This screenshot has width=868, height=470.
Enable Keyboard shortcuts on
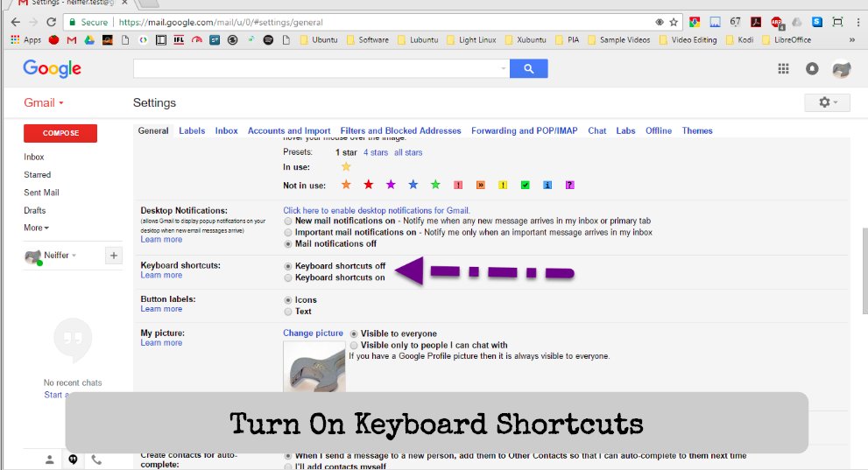pyautogui.click(x=288, y=277)
